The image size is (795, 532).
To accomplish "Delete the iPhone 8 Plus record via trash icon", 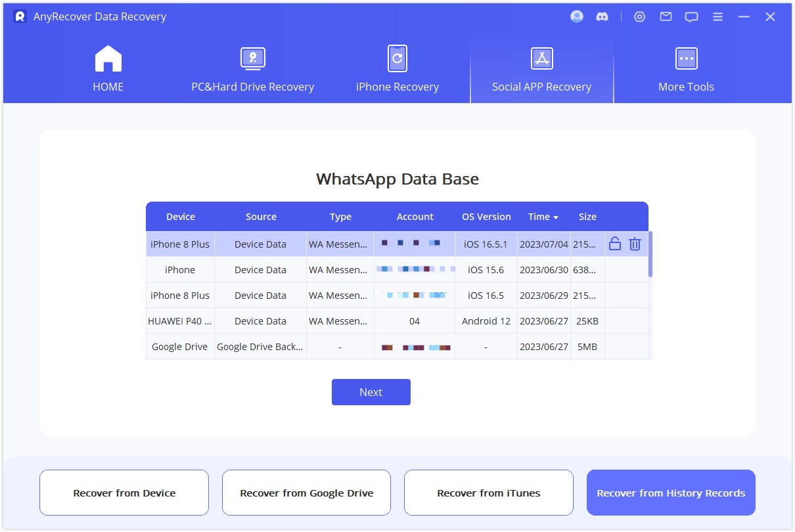I will click(x=635, y=244).
